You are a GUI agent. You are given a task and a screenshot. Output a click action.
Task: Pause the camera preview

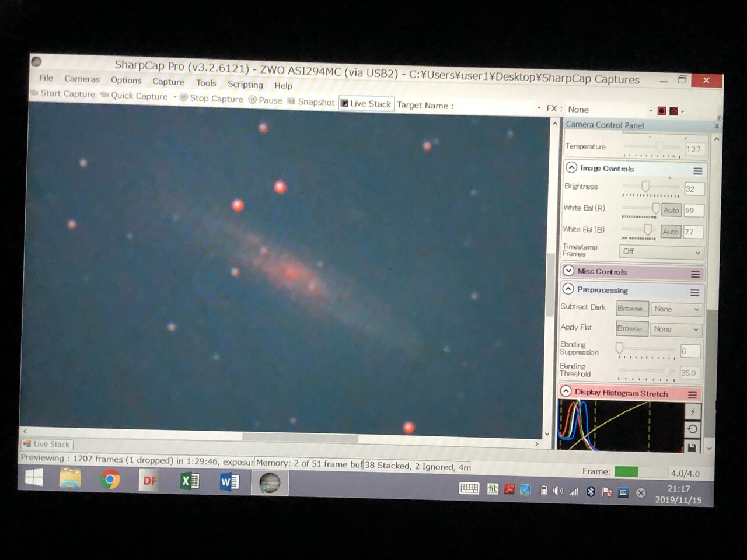[266, 100]
